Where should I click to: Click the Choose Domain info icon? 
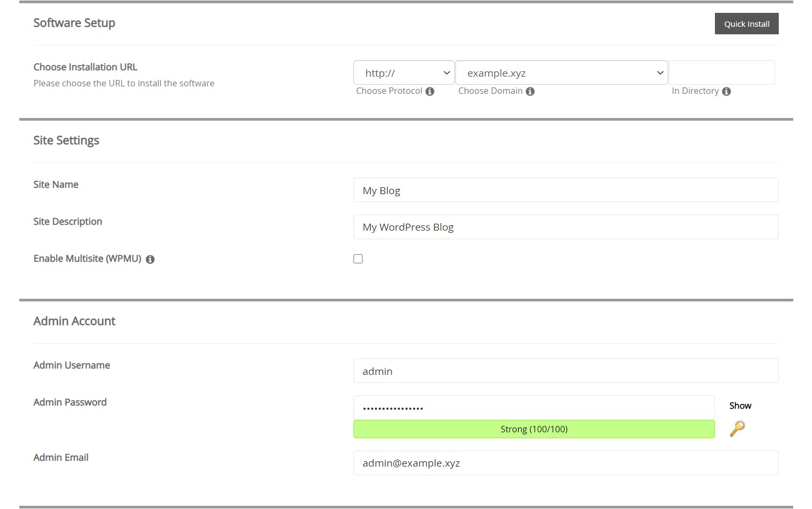tap(530, 92)
